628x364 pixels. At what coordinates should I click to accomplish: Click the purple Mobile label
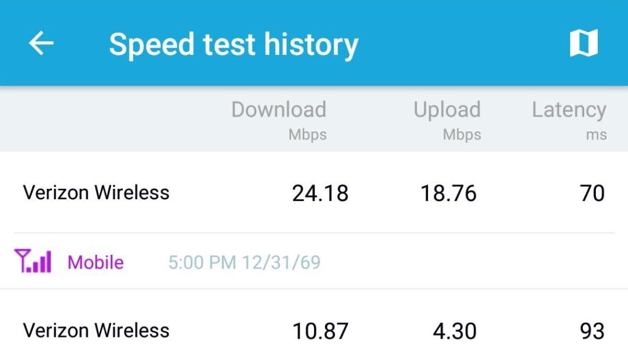tap(96, 262)
